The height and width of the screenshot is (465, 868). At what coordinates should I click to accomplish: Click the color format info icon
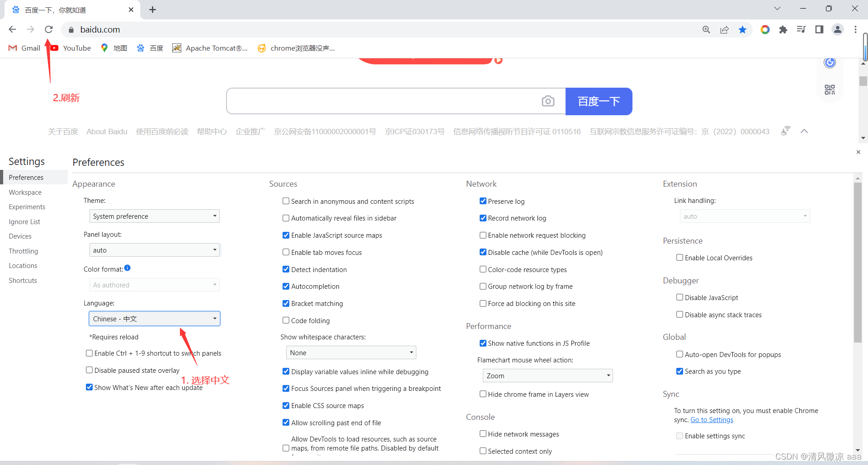pos(127,268)
